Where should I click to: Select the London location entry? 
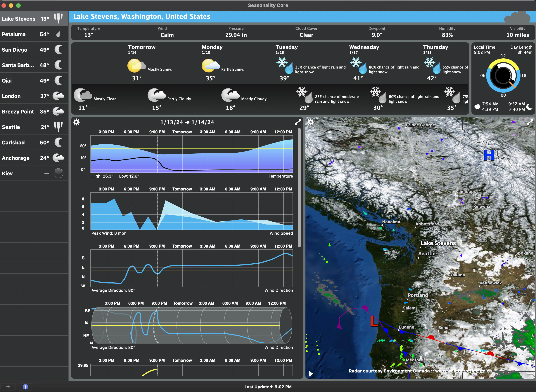33,96
